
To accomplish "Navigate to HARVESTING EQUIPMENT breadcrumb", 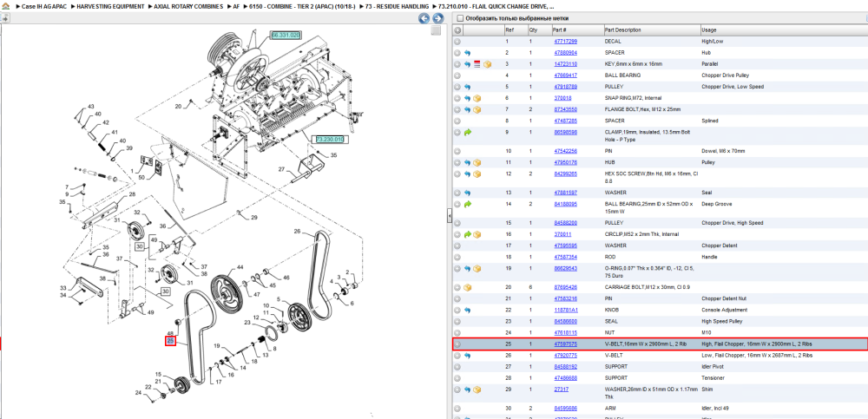I will (x=111, y=6).
